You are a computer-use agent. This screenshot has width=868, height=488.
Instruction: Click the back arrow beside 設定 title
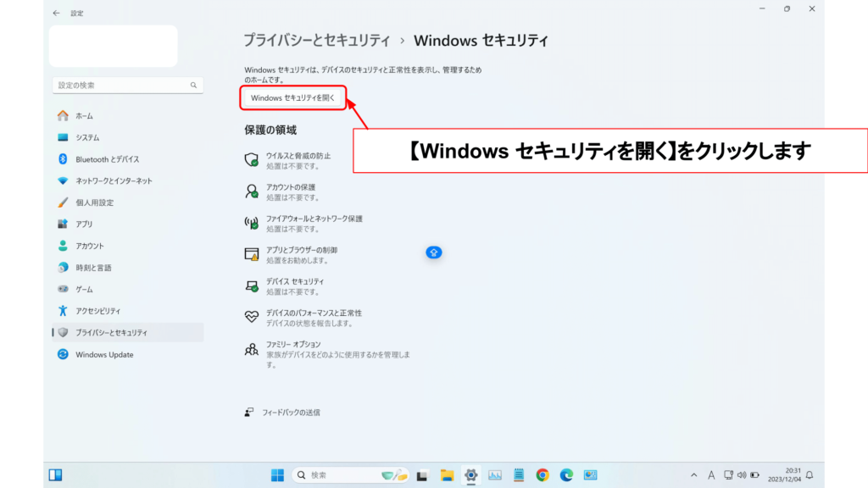pos(56,14)
